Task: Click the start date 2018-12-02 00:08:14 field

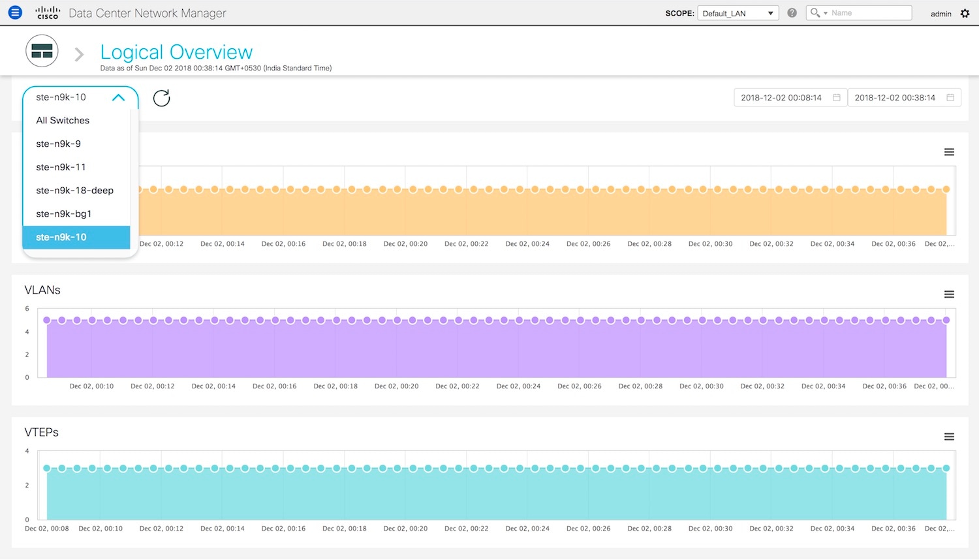Action: (790, 98)
